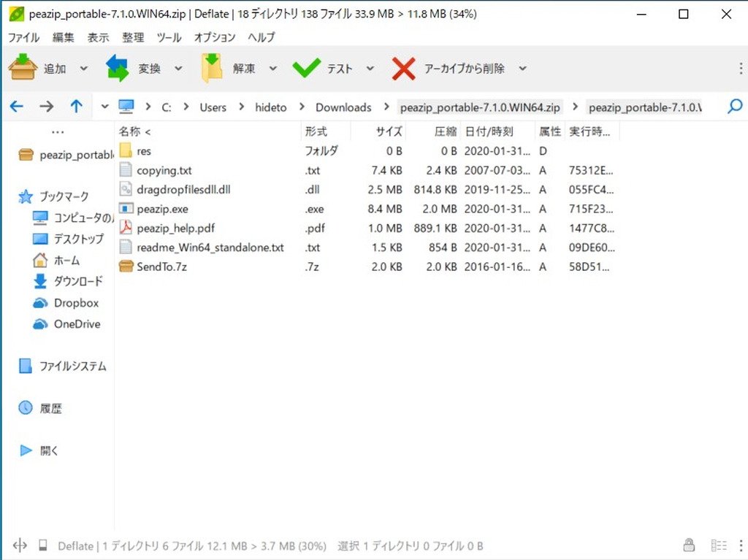Viewport: 748px width, 560px height.
Task: Select the 変換 (Convert) toolbar icon
Action: pyautogui.click(x=119, y=66)
